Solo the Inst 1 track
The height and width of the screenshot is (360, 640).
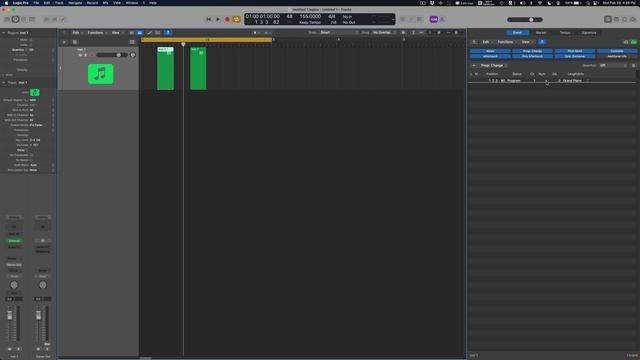85,55
